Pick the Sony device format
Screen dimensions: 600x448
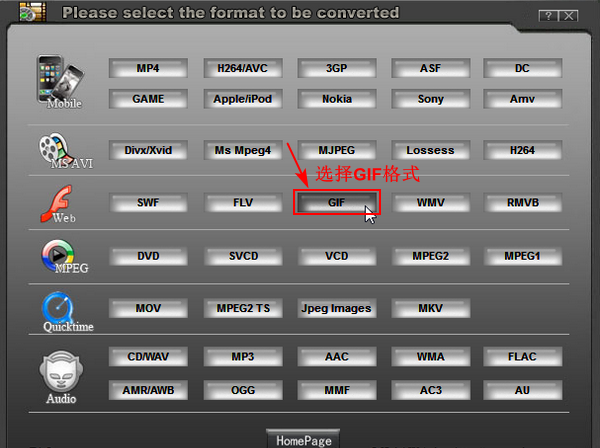tap(430, 99)
